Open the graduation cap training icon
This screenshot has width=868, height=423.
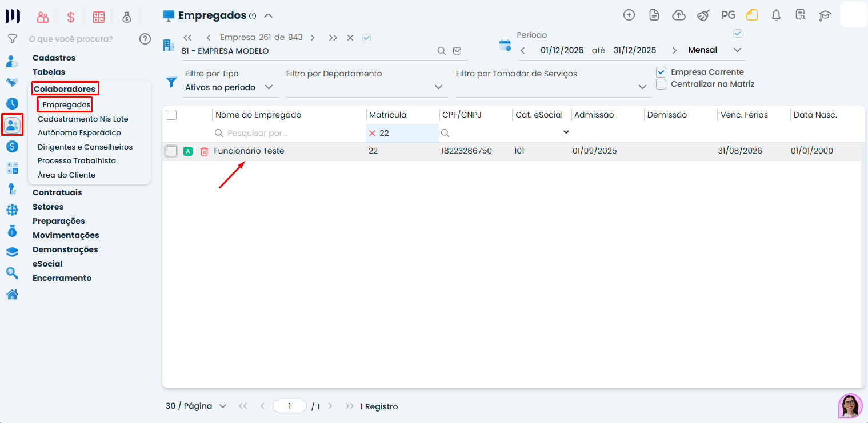[x=825, y=15]
